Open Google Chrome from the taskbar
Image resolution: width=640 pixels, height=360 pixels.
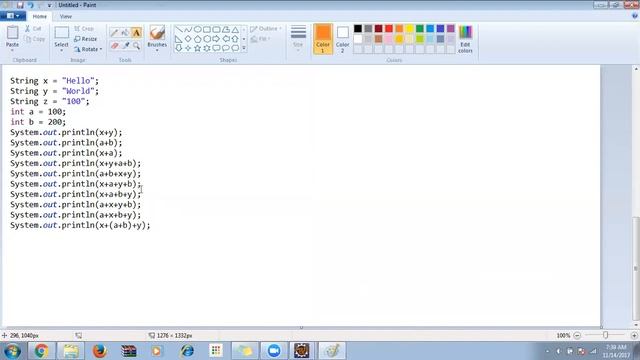click(x=41, y=351)
